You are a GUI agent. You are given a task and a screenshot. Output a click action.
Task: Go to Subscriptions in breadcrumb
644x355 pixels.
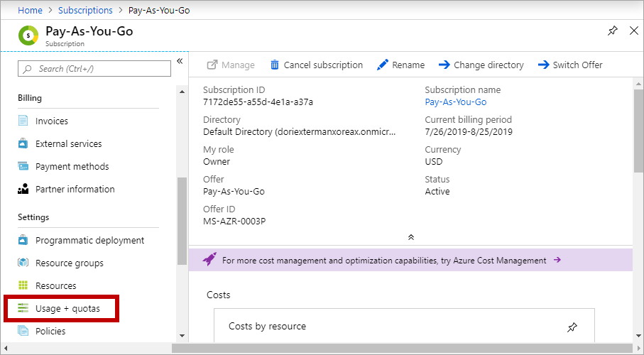click(85, 10)
